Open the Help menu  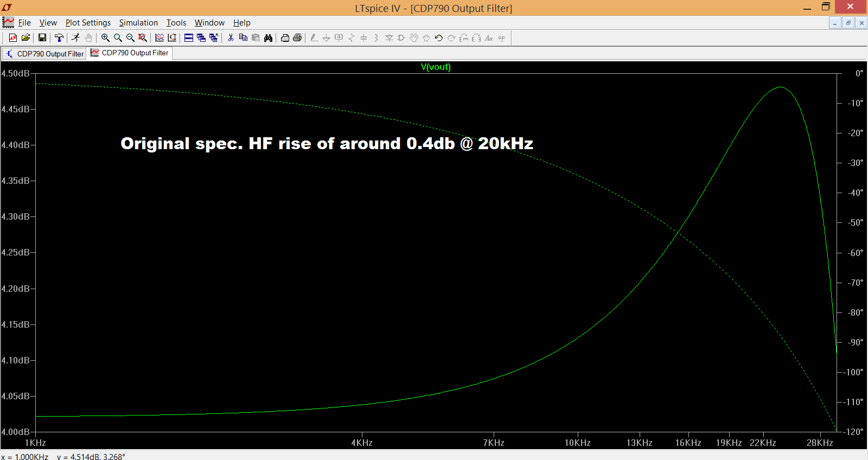(242, 23)
